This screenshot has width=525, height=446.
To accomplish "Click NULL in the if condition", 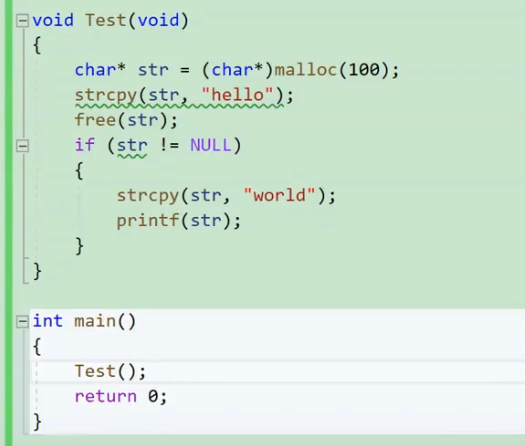I will [x=211, y=145].
